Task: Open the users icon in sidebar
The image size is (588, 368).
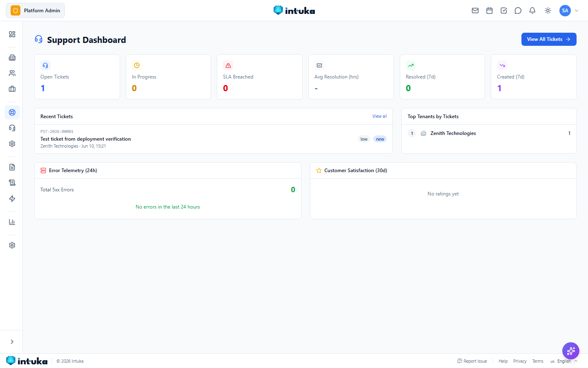Action: click(x=12, y=73)
